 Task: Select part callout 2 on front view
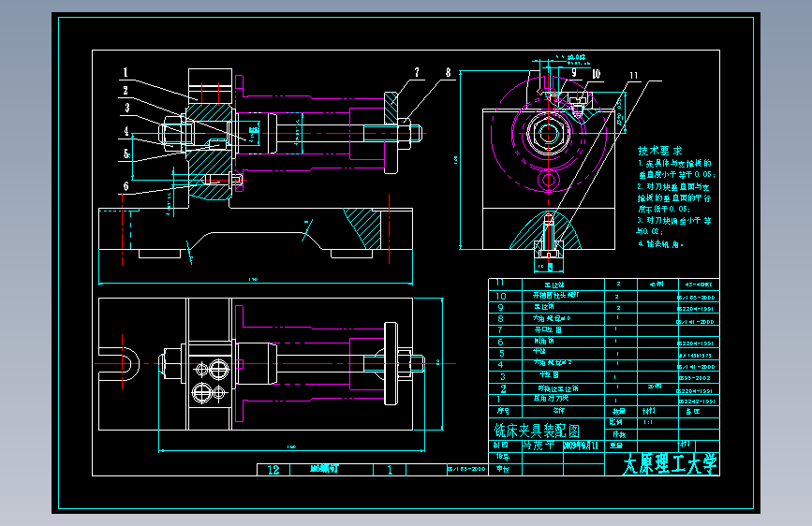tap(125, 90)
